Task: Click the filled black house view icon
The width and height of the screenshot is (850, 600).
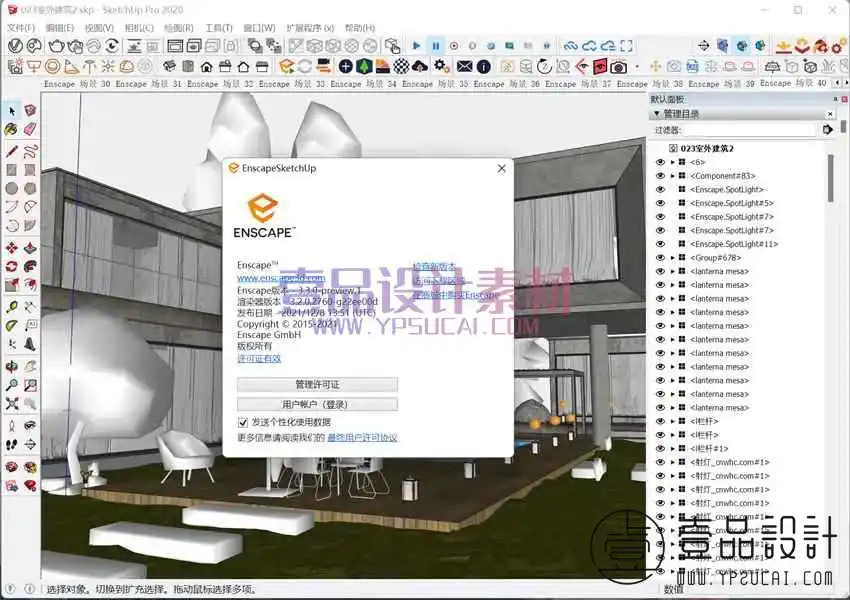Action: tap(206, 67)
